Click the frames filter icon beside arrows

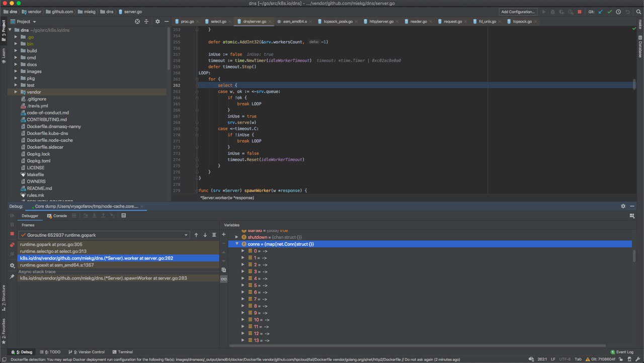pos(214,235)
